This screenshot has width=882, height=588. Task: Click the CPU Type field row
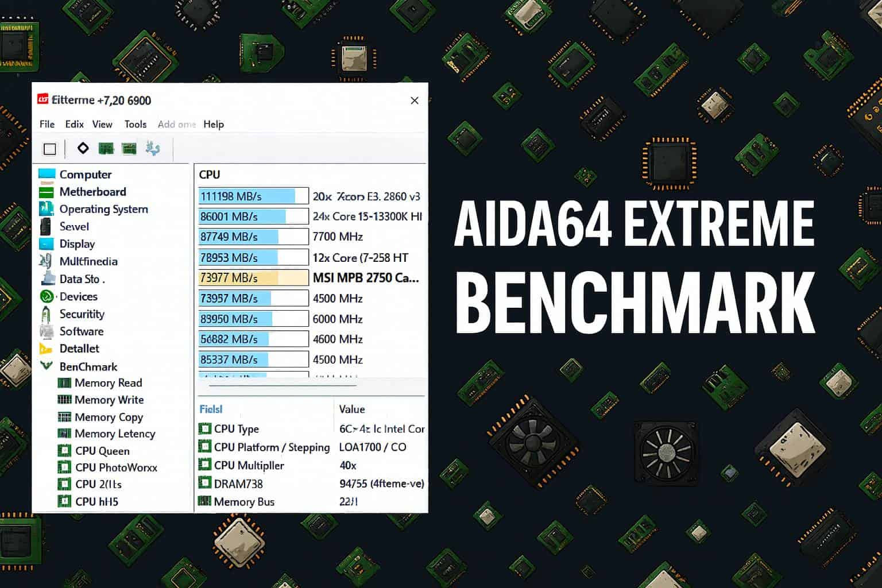click(235, 428)
